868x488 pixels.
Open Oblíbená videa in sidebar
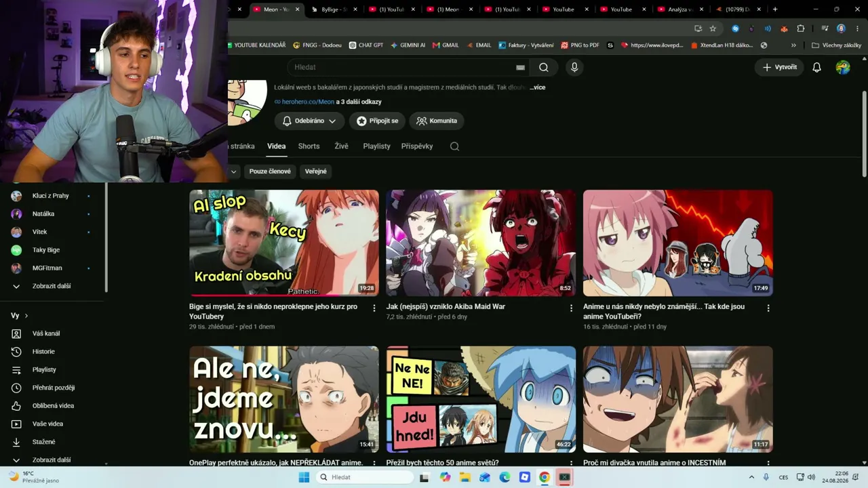(x=53, y=406)
